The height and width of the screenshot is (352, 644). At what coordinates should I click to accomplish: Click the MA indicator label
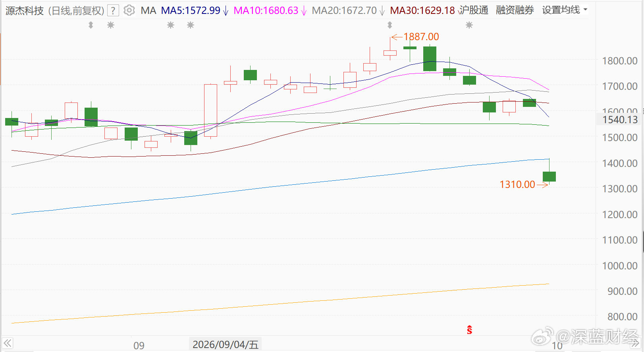click(x=148, y=10)
